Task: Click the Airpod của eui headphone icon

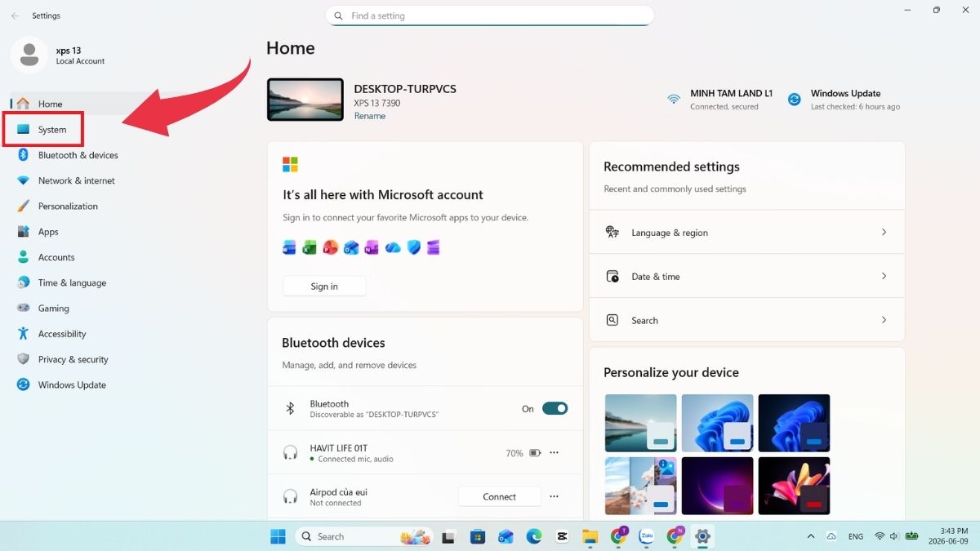Action: (290, 496)
